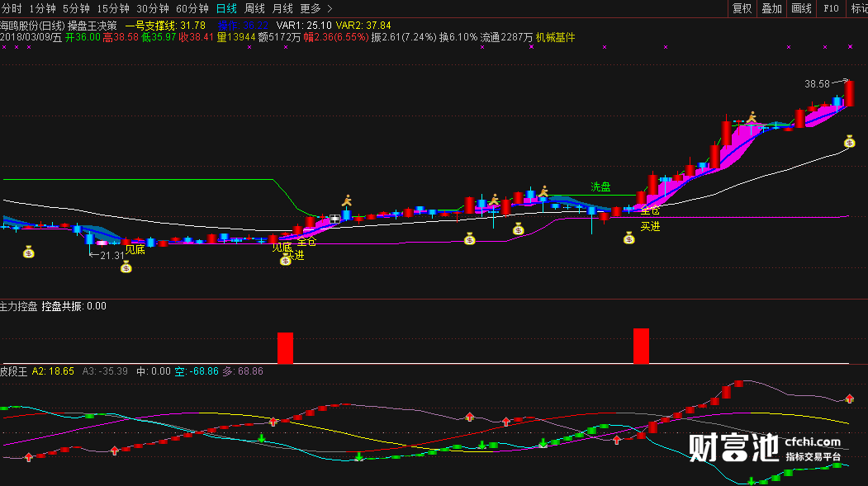Click the 21.31 low price label
The width and height of the screenshot is (868, 486).
111,256
